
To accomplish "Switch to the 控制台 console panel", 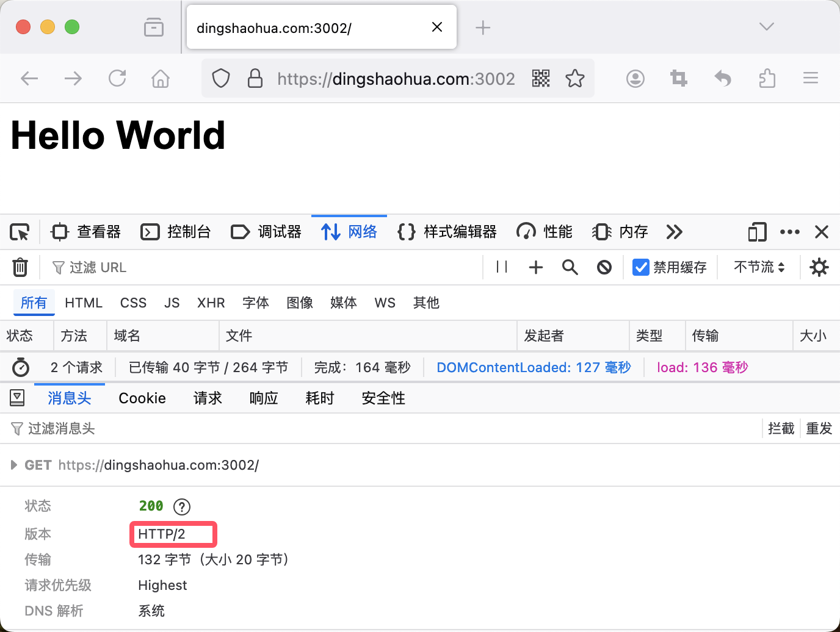I will point(176,232).
